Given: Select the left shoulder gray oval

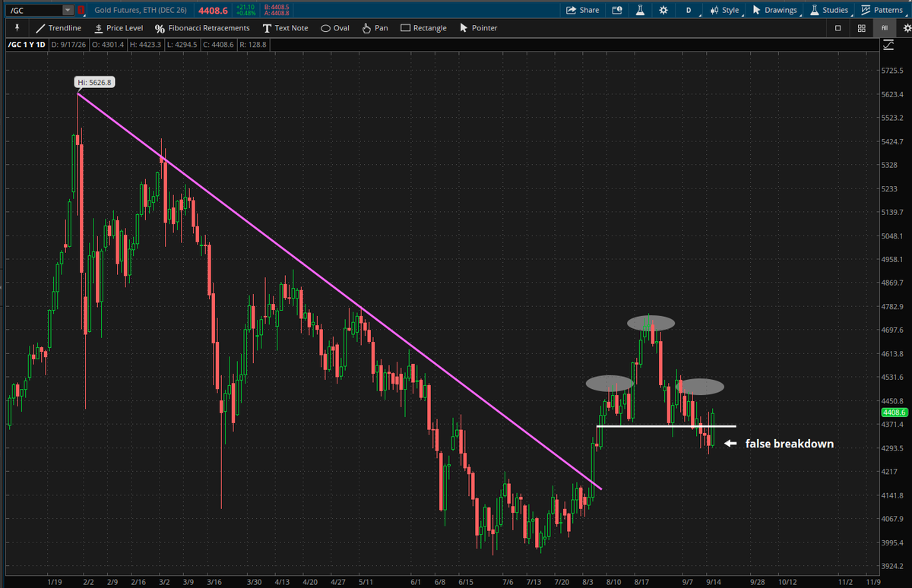Looking at the screenshot, I should pyautogui.click(x=610, y=384).
